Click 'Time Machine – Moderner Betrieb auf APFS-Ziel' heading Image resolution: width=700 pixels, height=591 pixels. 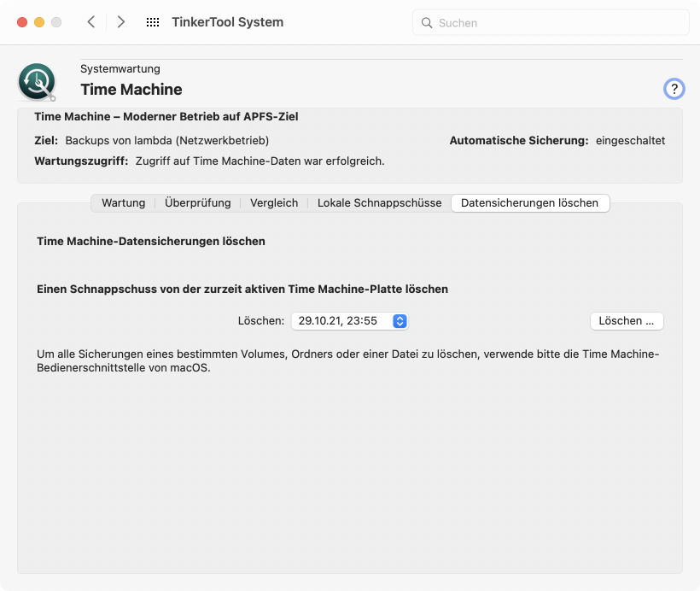coord(166,117)
